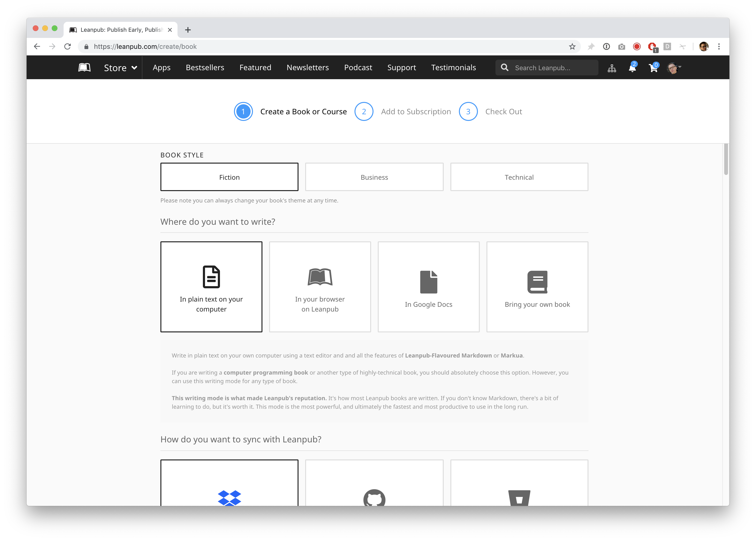Select the Leanpub browser tab

pyautogui.click(x=120, y=30)
